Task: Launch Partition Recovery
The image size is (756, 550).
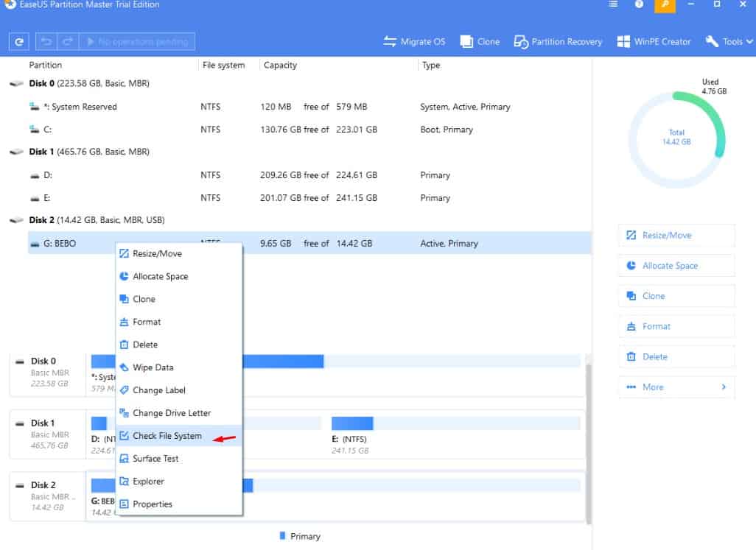Action: tap(558, 42)
